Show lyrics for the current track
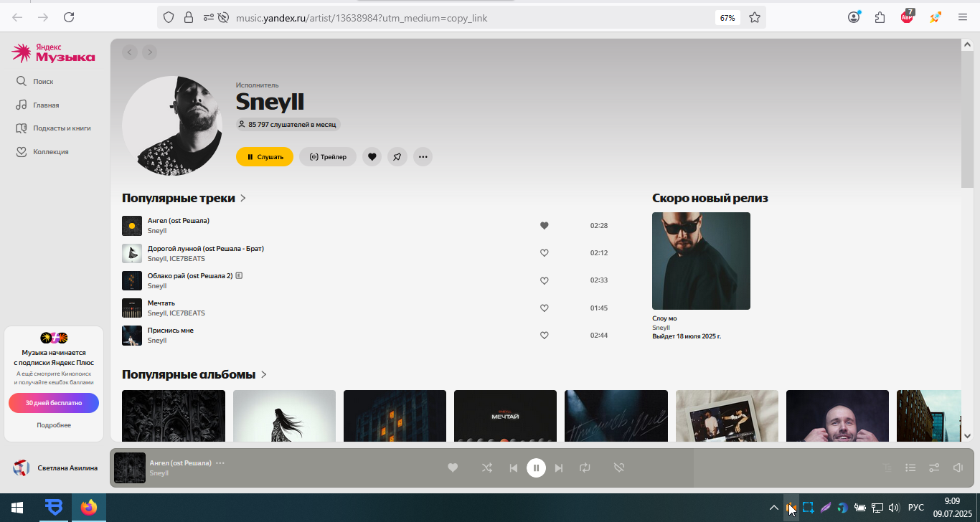Viewport: 980px width, 522px height. tap(887, 468)
